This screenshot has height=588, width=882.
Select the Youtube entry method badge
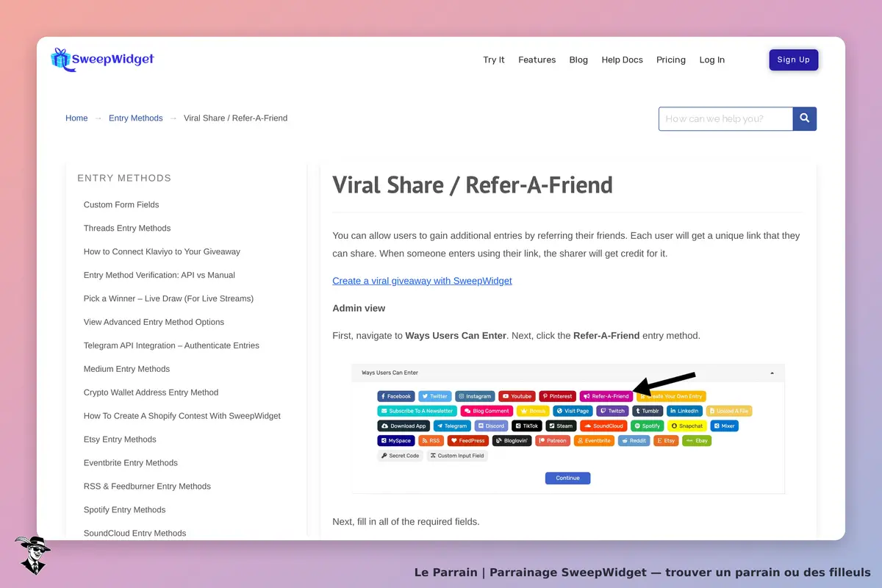click(x=517, y=396)
